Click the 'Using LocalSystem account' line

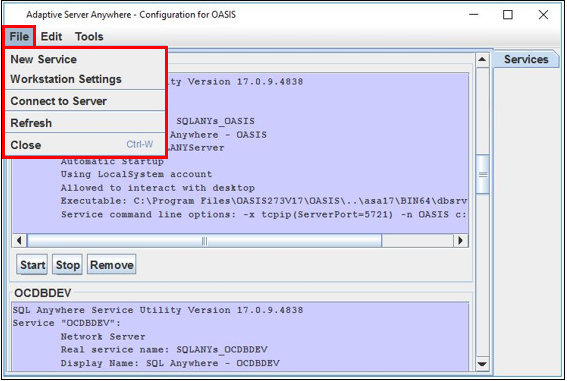click(136, 175)
